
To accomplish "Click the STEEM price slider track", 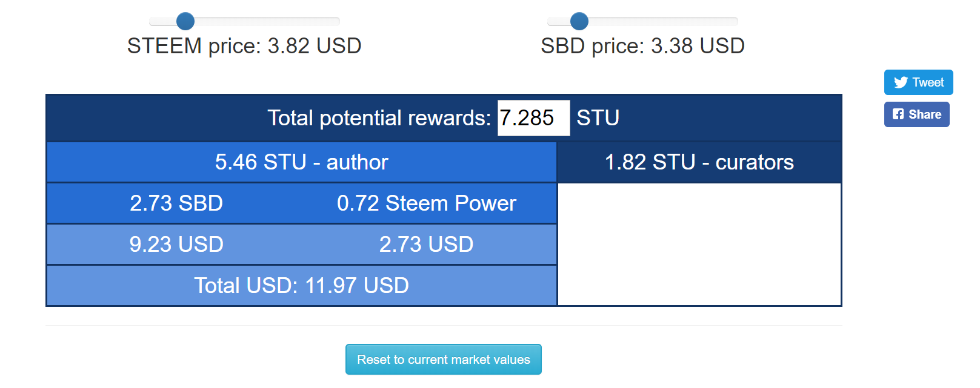I will point(244,21).
